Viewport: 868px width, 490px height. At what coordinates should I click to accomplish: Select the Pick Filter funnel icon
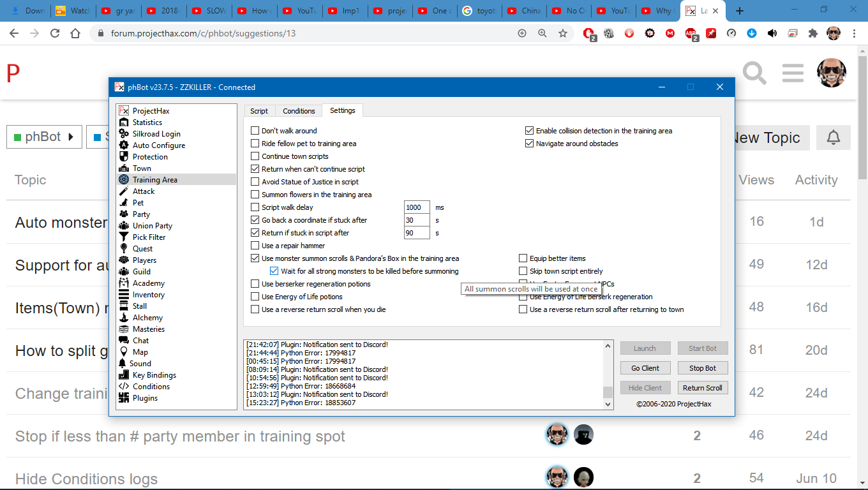point(124,237)
